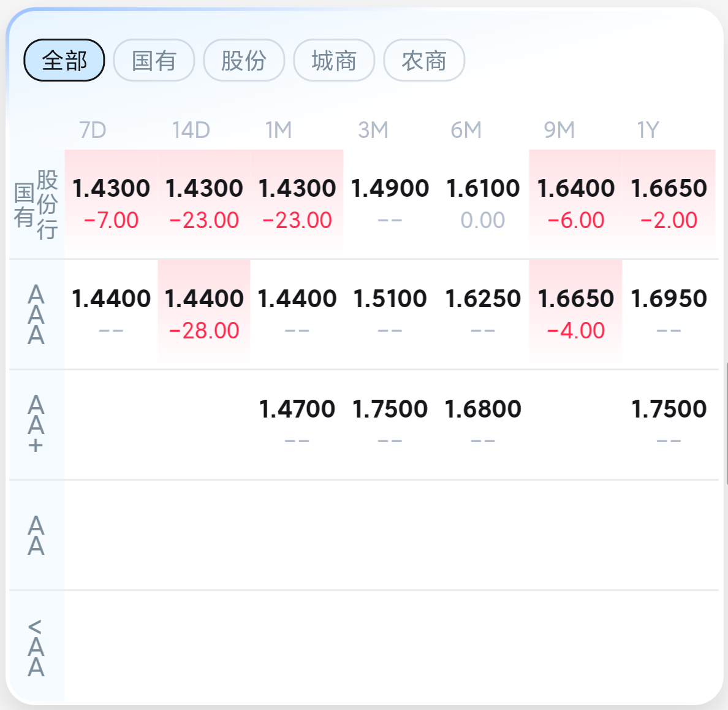Switch to the 城商 filter tab
Viewport: 728px width, 710px height.
tap(335, 61)
